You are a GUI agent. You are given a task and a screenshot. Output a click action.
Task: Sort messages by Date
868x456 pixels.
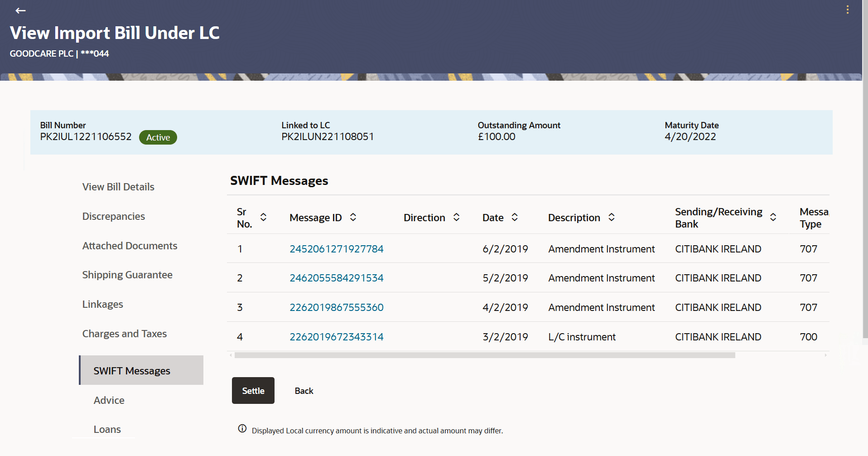click(x=515, y=217)
